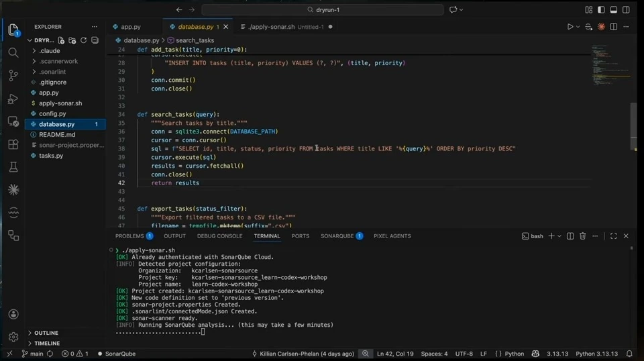Open README.md in the file tree

click(65, 135)
